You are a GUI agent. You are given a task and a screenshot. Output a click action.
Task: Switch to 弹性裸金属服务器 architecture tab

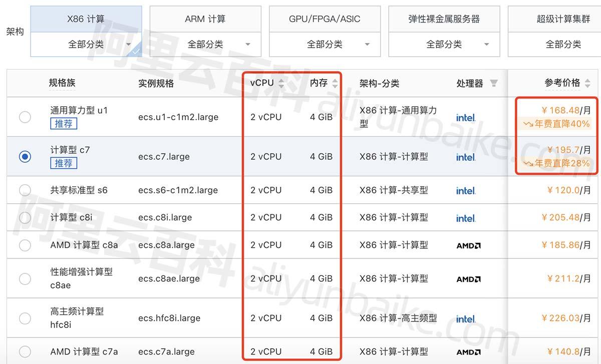point(444,19)
